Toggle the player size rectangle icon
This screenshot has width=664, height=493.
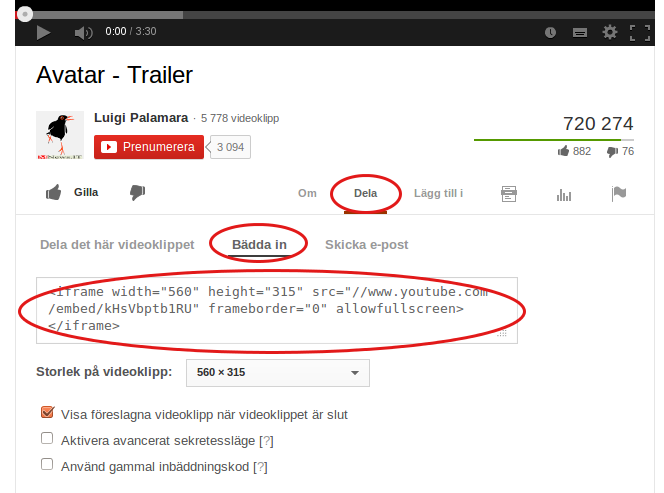click(580, 33)
